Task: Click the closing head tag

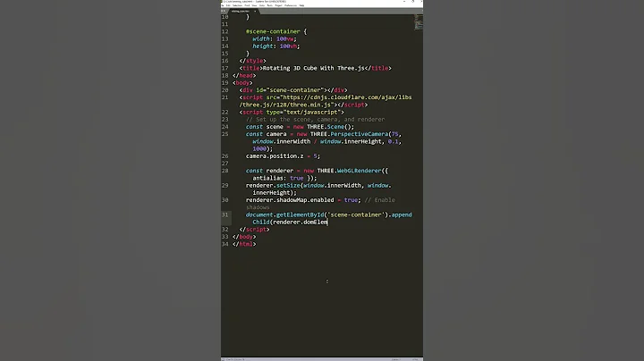Action: click(244, 75)
